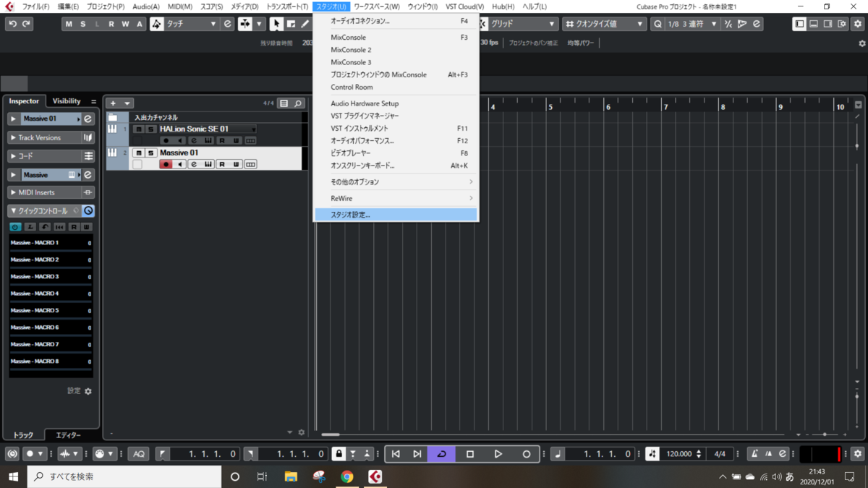Screen dimensions: 868x488
Task: Toggle quick controls power button in Inspector
Action: point(15,227)
